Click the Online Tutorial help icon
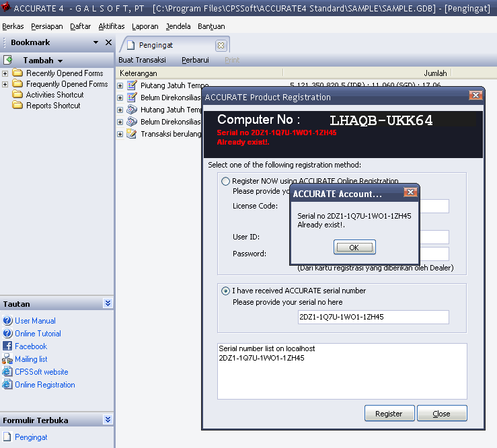 pyautogui.click(x=7, y=333)
